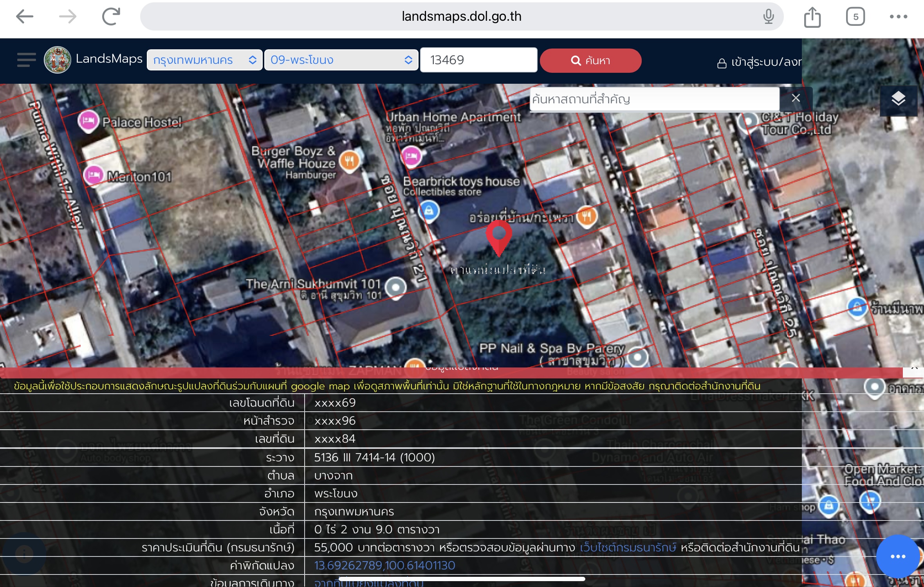The height and width of the screenshot is (587, 924).
Task: Click the parcel coordinates link
Action: click(384, 565)
